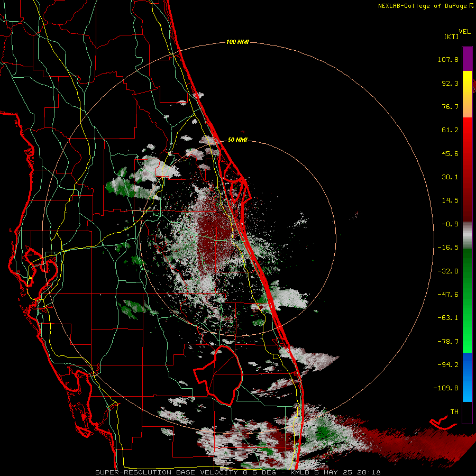The image size is (476, 476).
Task: Click the bright green segment of color bar
Action: [x=467, y=300]
